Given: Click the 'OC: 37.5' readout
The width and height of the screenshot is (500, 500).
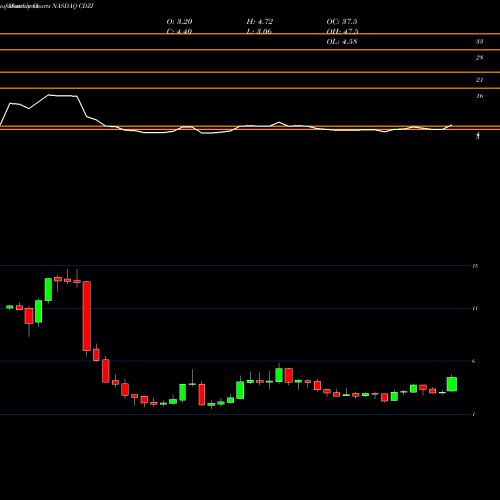Looking at the screenshot, I should click(x=342, y=22).
